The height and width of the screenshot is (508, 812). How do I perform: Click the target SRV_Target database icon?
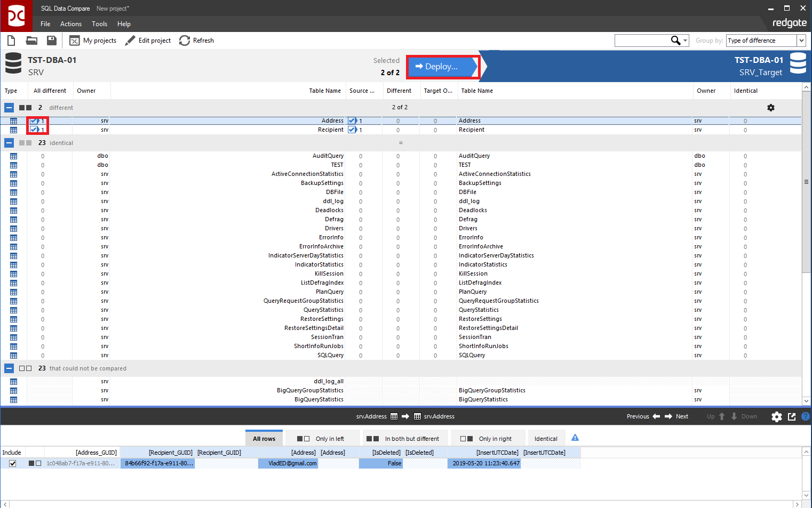click(798, 63)
